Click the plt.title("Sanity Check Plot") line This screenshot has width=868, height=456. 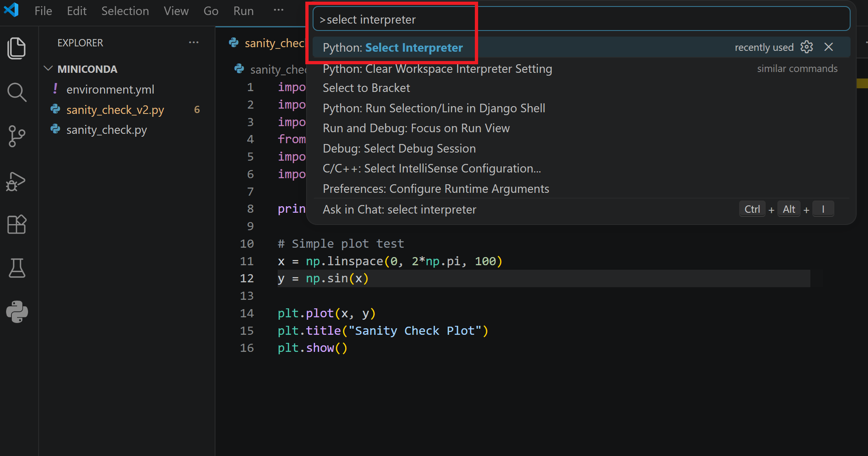pos(383,331)
